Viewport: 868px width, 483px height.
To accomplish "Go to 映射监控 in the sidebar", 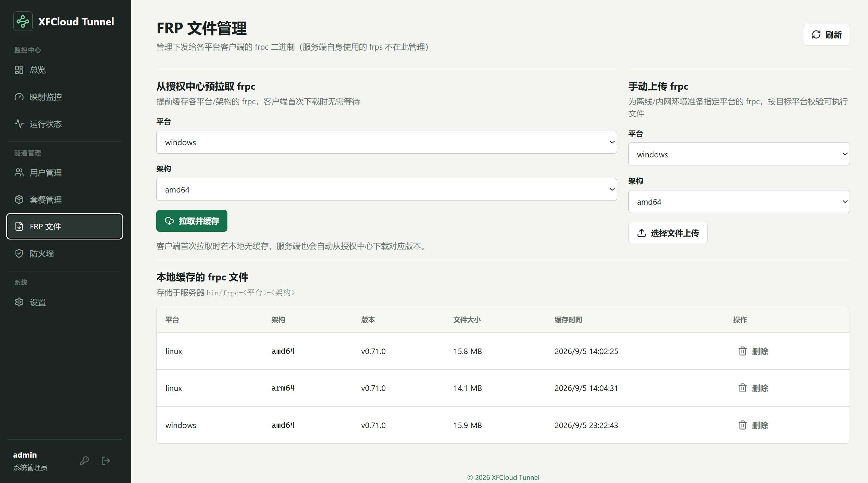I will (x=65, y=97).
